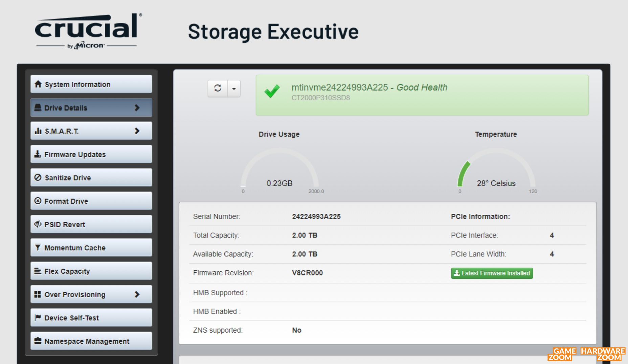This screenshot has width=628, height=364.
Task: Click the briefcase icon beside Namespace Management
Action: [38, 341]
